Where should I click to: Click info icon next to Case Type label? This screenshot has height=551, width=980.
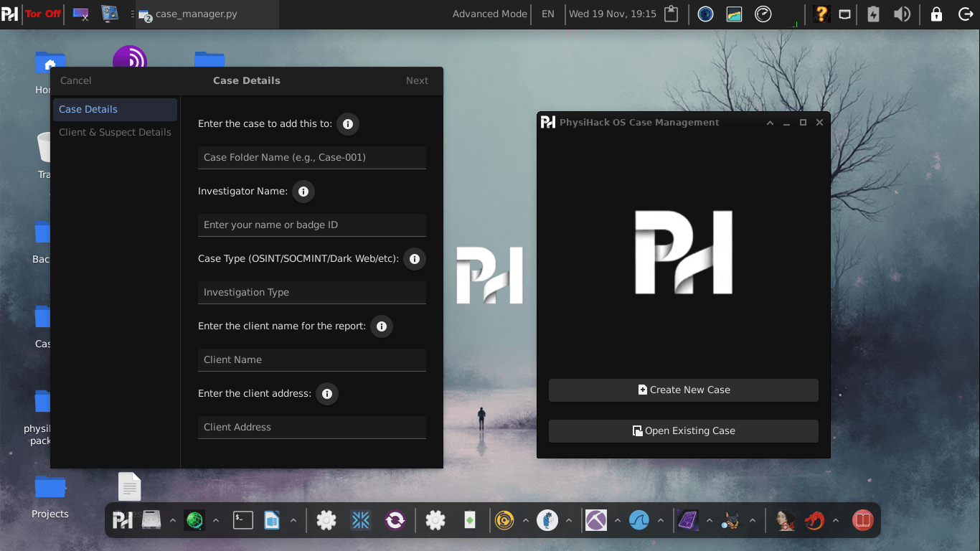pyautogui.click(x=415, y=259)
